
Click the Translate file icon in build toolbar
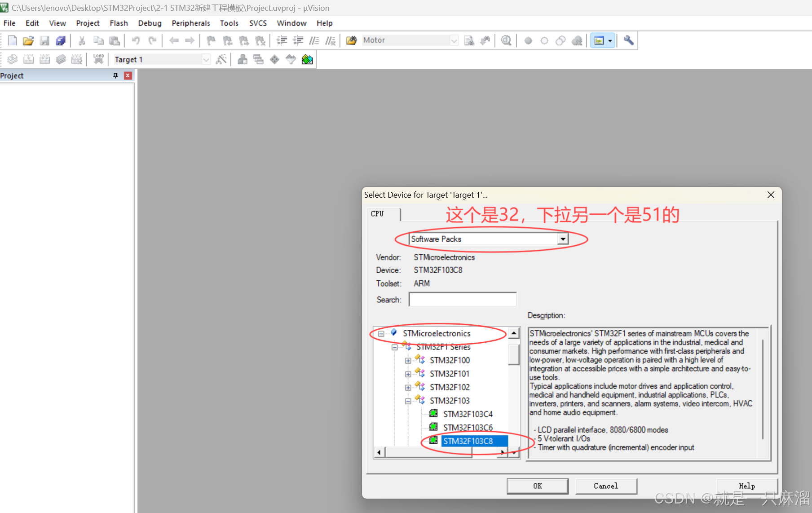[x=13, y=59]
